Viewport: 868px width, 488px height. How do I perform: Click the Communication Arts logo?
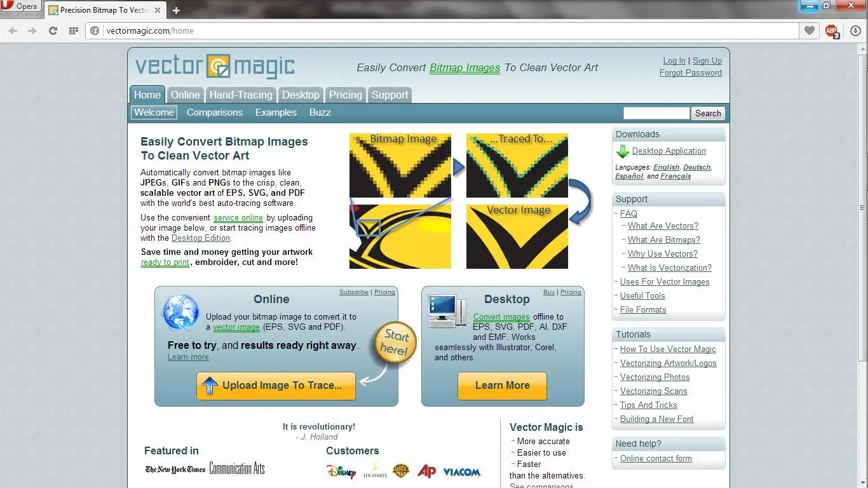[x=237, y=469]
